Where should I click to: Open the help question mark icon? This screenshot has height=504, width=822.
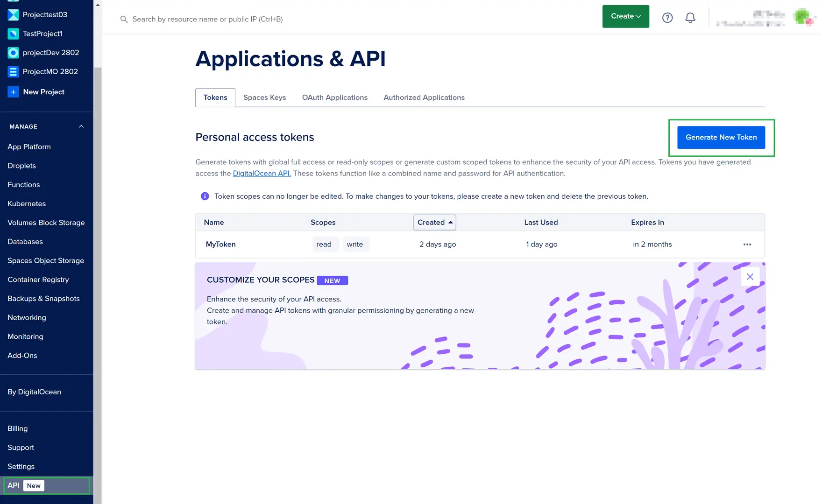(x=667, y=18)
